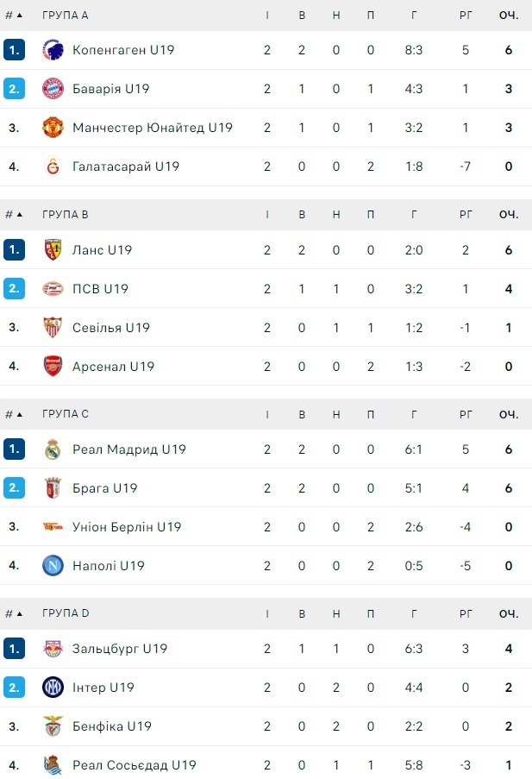Click Група C section heading

pos(66,414)
